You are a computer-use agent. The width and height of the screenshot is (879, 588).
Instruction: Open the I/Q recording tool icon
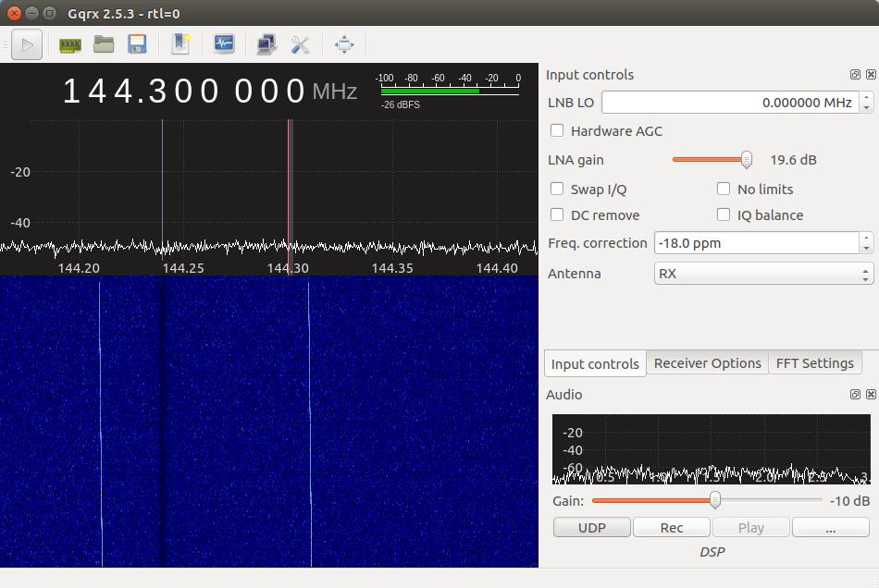[x=224, y=43]
